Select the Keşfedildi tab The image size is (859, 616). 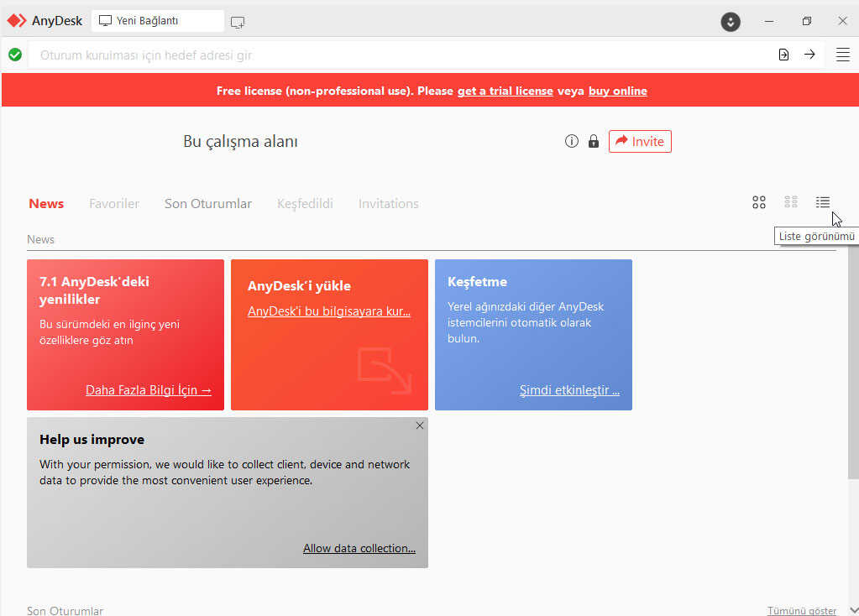[305, 204]
